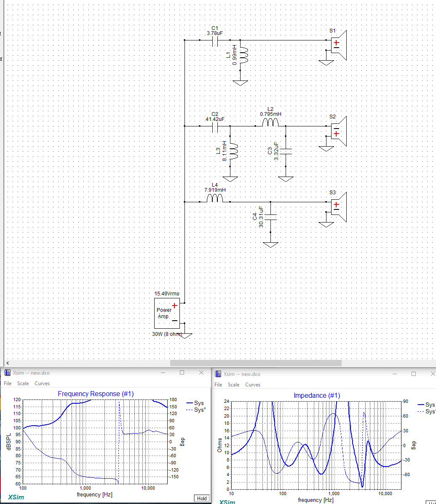Click the ground symbol at speaker S3
Viewport: 436px width, 504px height.
click(326, 224)
